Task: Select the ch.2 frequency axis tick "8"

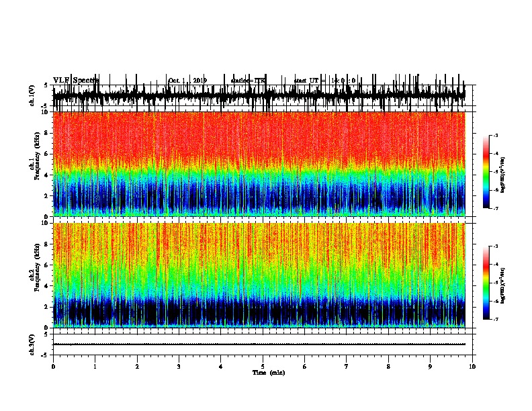Action: pos(47,244)
